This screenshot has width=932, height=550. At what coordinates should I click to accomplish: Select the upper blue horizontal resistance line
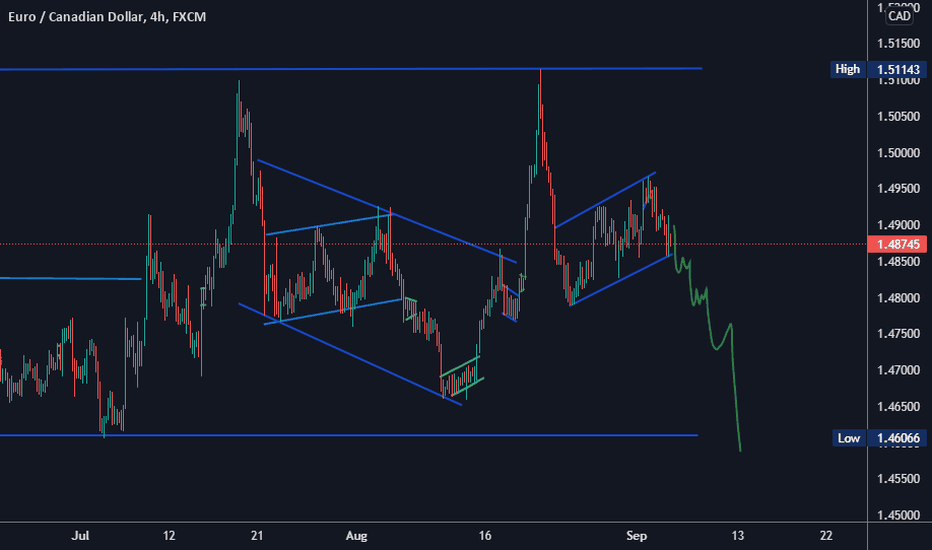[x=351, y=70]
